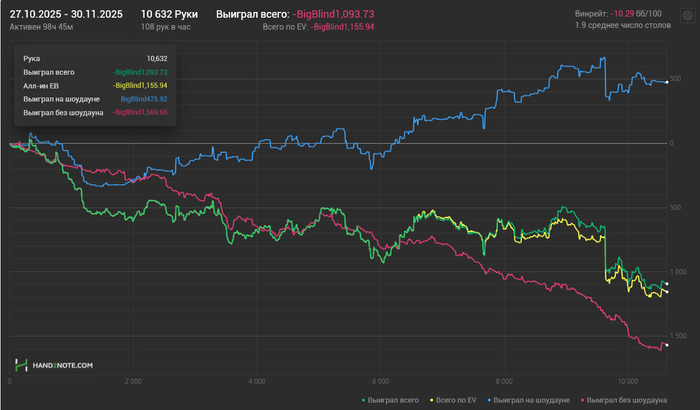Viewport: 700px width, 410px height.
Task: Click the green total-won line end marker
Action: (667, 284)
